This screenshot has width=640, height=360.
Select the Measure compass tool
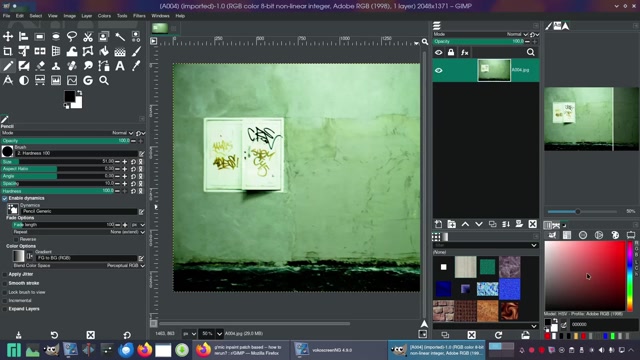tap(8, 80)
